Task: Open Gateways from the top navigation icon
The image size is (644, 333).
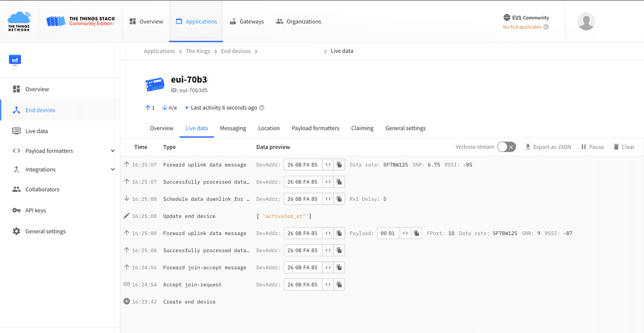Action: click(x=247, y=21)
